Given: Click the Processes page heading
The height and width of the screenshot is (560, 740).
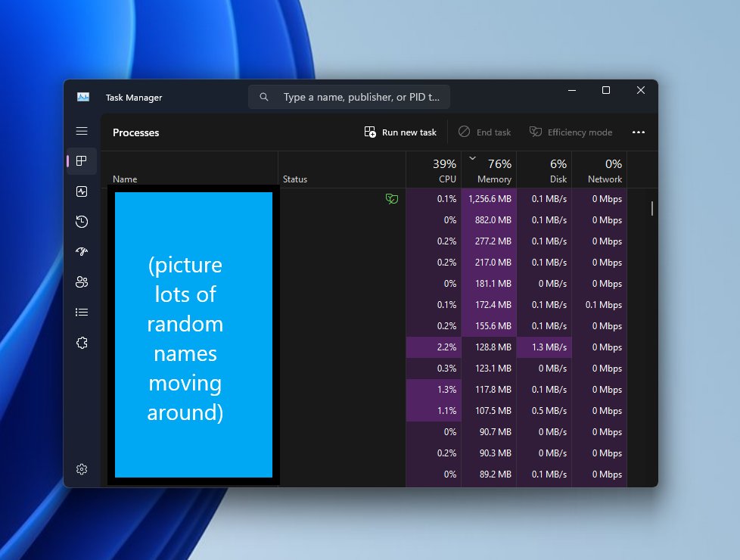Looking at the screenshot, I should coord(136,132).
